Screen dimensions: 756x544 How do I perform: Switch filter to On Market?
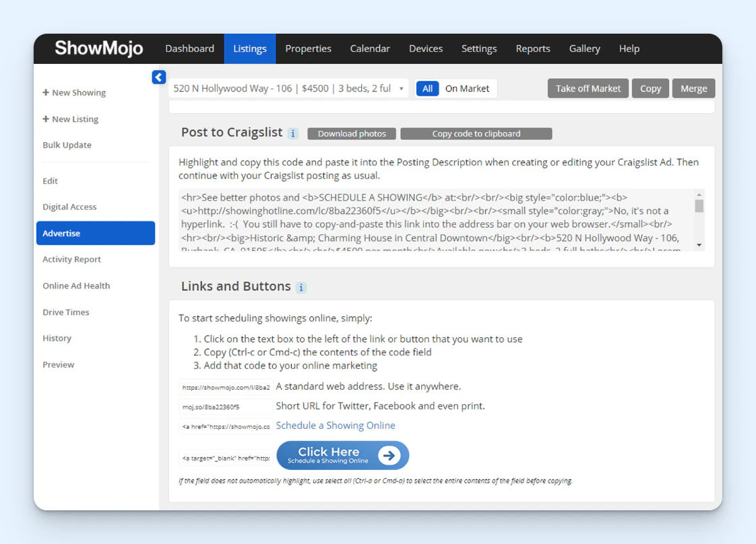pyautogui.click(x=467, y=89)
